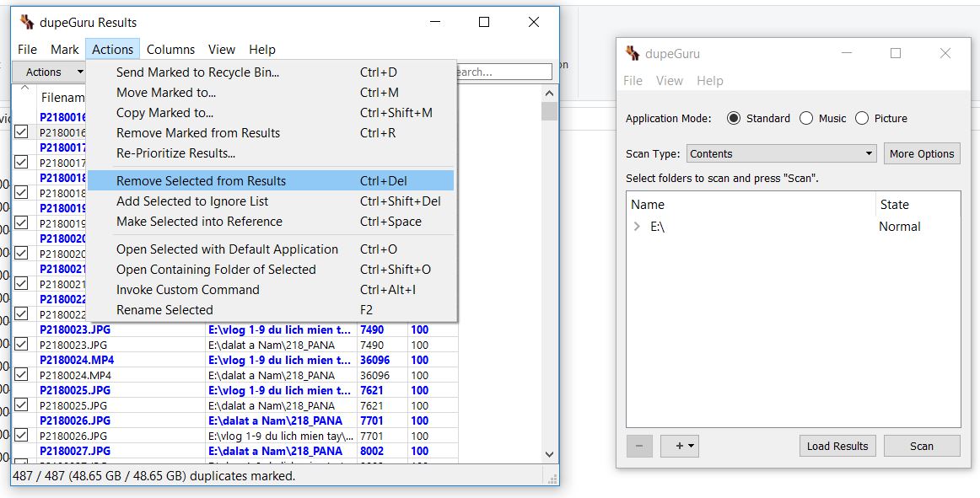This screenshot has height=498, width=980.
Task: Click the Load Results button
Action: (x=837, y=446)
